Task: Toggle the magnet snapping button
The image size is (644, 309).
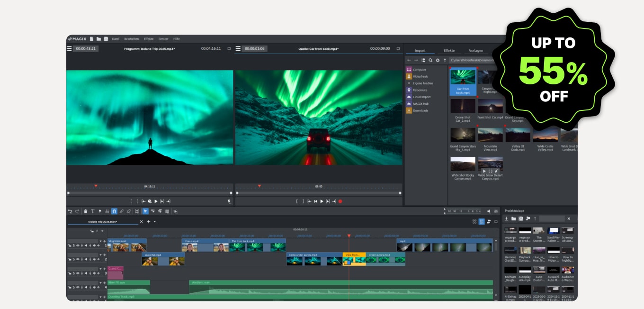Action: (x=114, y=211)
